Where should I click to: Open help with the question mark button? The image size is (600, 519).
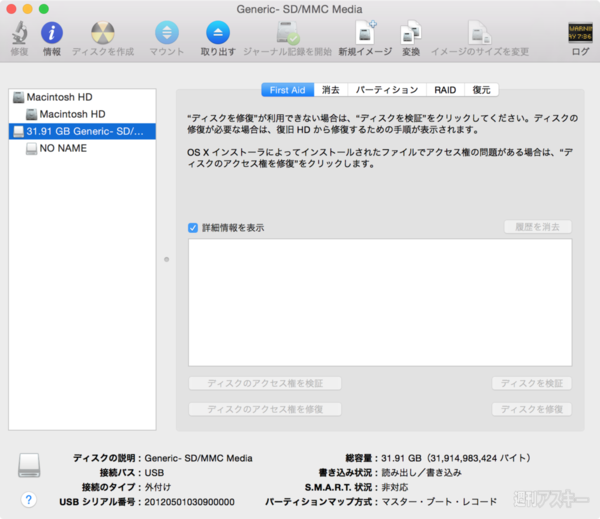point(29,499)
